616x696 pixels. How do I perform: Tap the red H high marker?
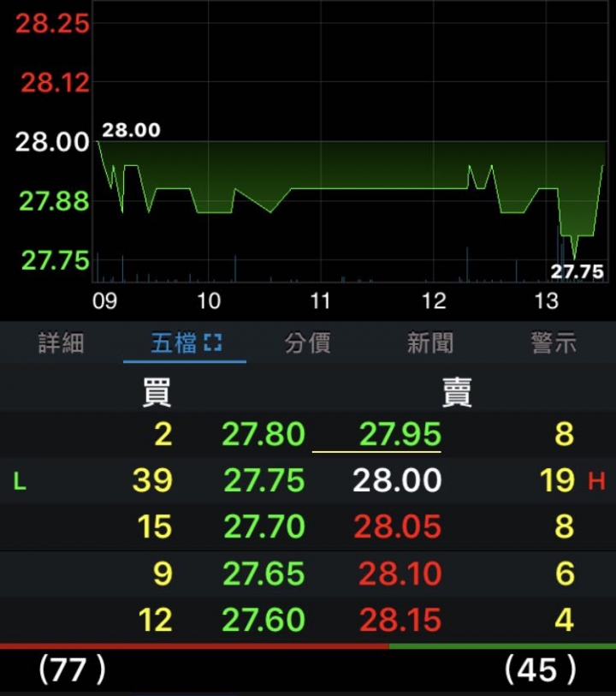pyautogui.click(x=596, y=481)
